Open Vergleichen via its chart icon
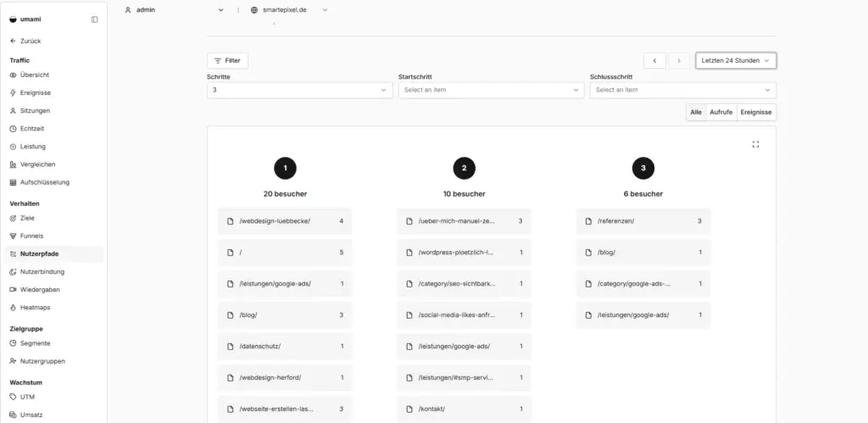 click(x=14, y=164)
